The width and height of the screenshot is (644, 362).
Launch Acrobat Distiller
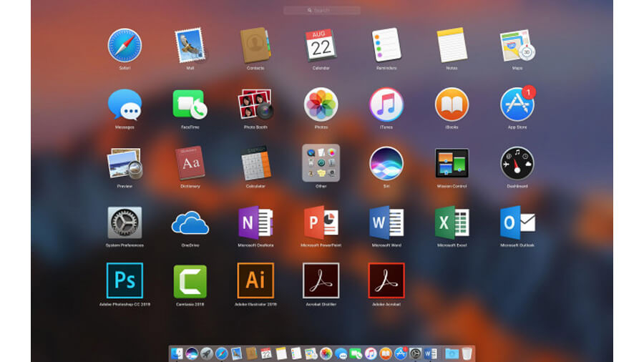coord(321,280)
